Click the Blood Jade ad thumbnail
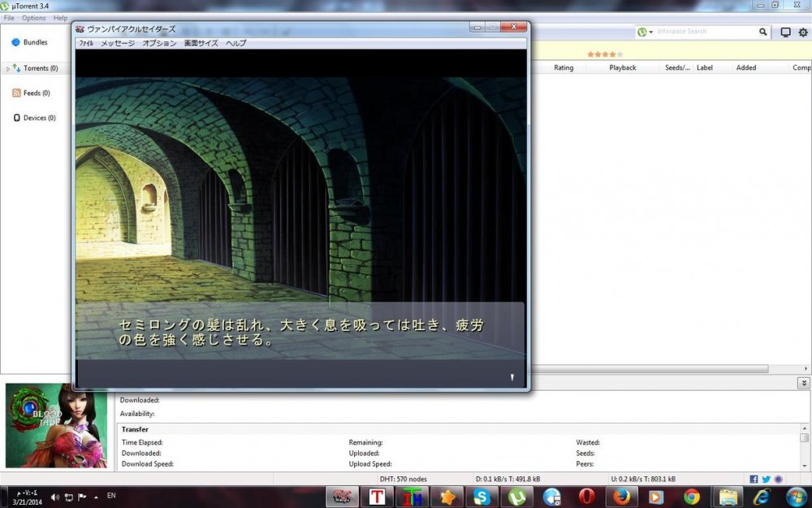The height and width of the screenshot is (508, 812). pyautogui.click(x=56, y=426)
